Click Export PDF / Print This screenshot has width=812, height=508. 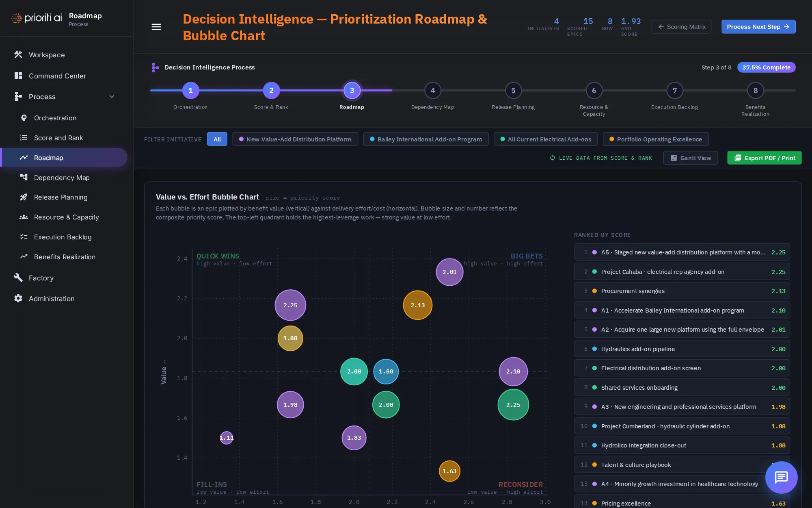[x=764, y=158]
